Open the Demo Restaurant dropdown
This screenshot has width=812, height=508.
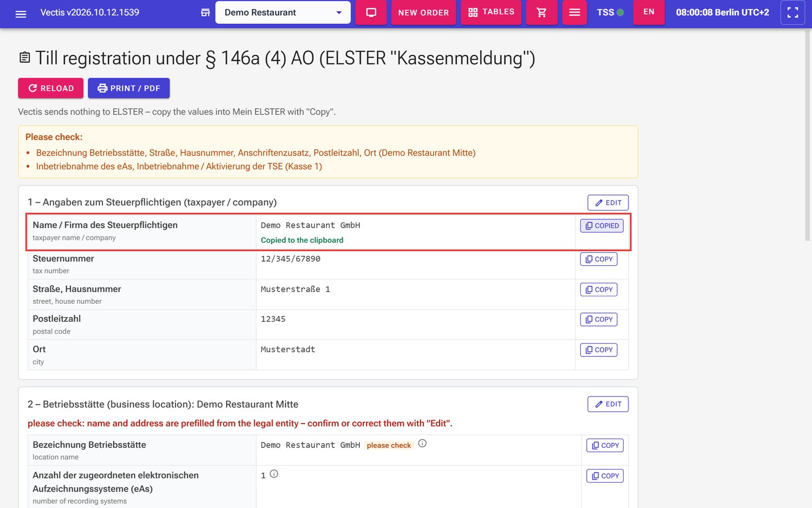(283, 12)
